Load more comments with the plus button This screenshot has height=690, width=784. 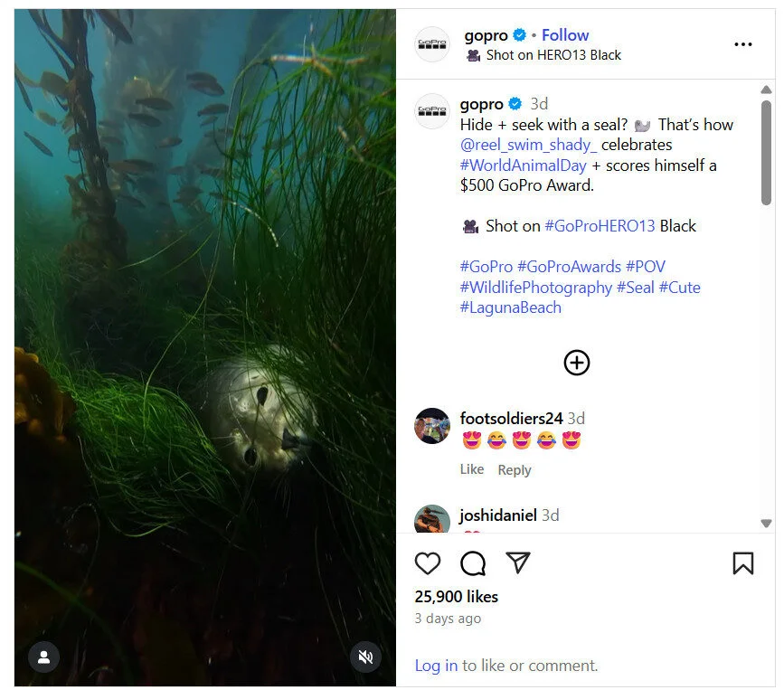tap(576, 363)
